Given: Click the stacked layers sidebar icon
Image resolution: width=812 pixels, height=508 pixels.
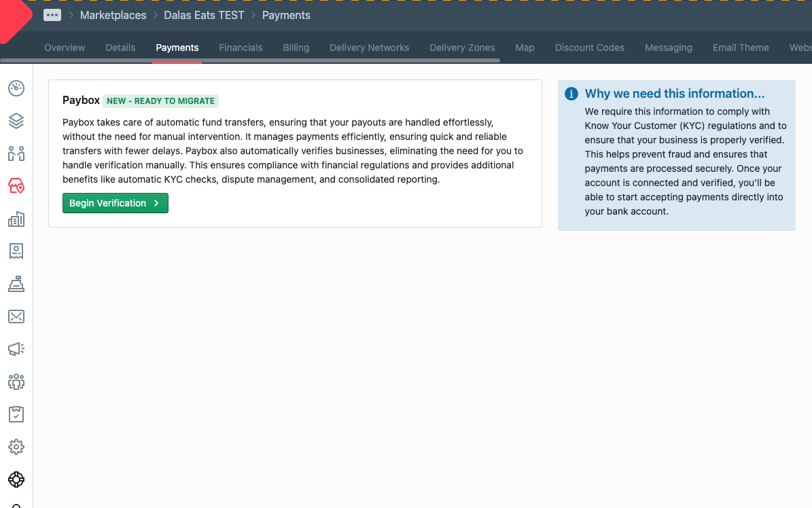Looking at the screenshot, I should (x=16, y=121).
